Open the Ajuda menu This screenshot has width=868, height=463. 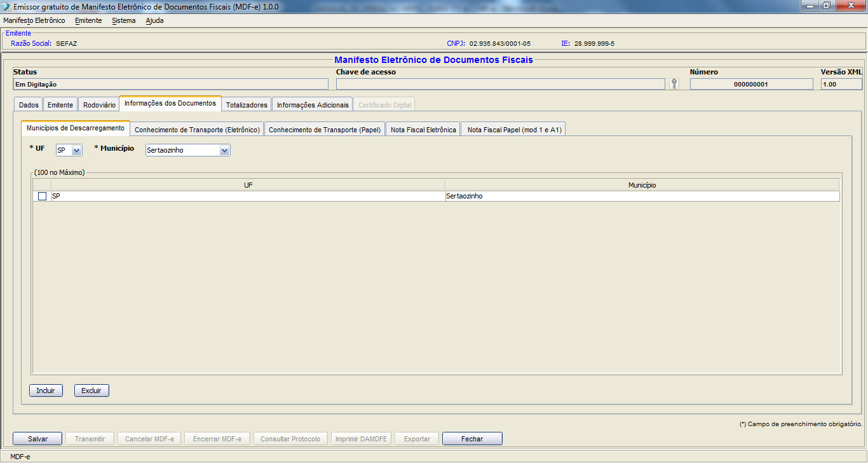point(154,20)
